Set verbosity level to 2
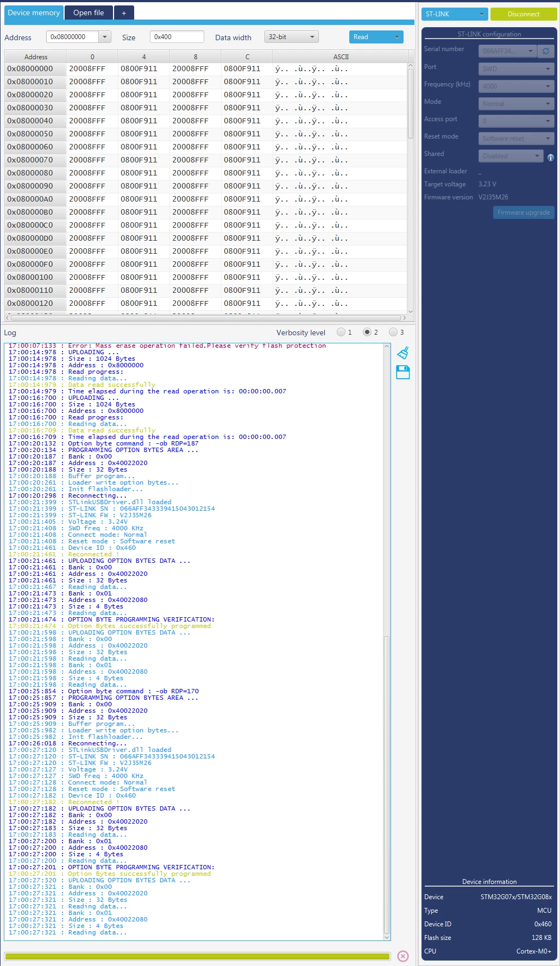This screenshot has height=966, width=560. [x=367, y=332]
